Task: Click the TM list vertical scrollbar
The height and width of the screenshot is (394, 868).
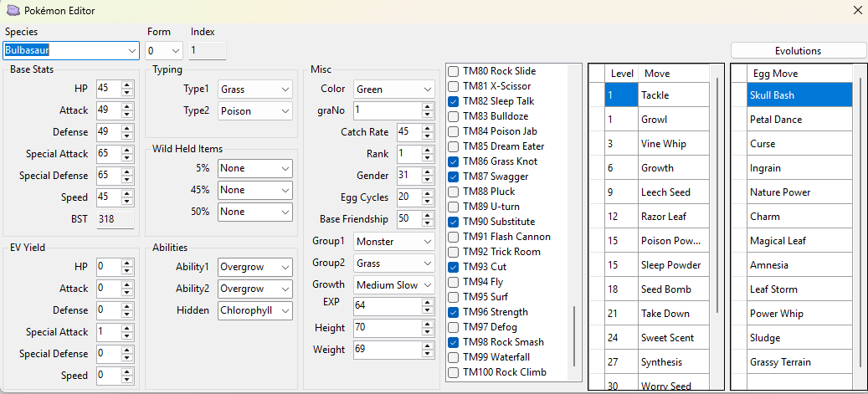Action: [x=574, y=336]
